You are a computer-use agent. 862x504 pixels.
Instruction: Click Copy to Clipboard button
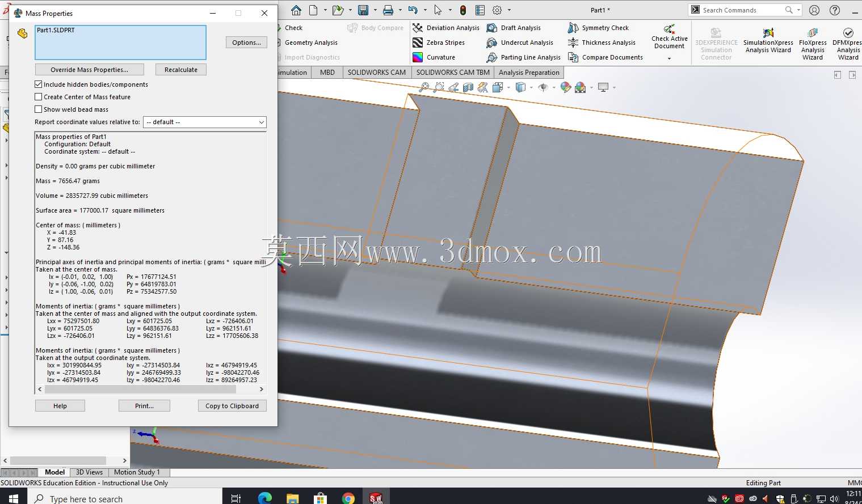click(x=232, y=406)
